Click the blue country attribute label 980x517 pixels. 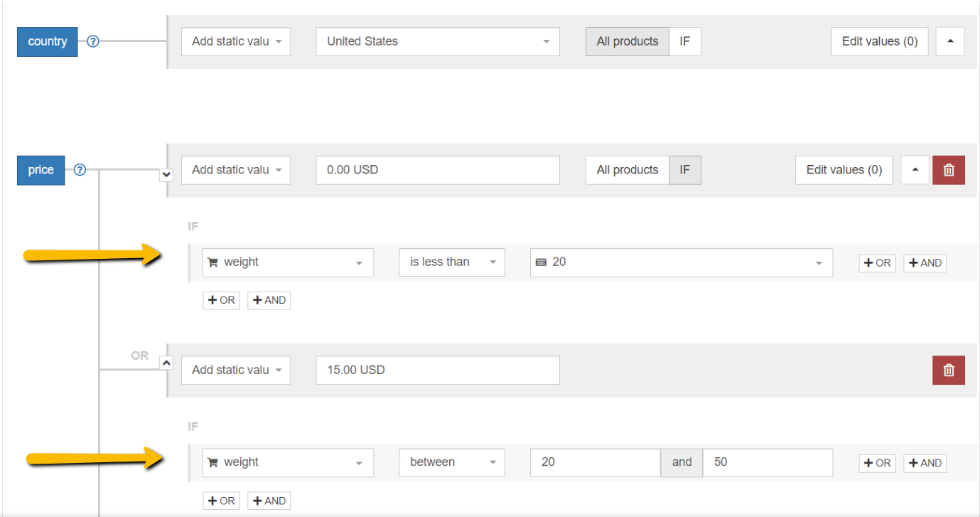[x=47, y=41]
